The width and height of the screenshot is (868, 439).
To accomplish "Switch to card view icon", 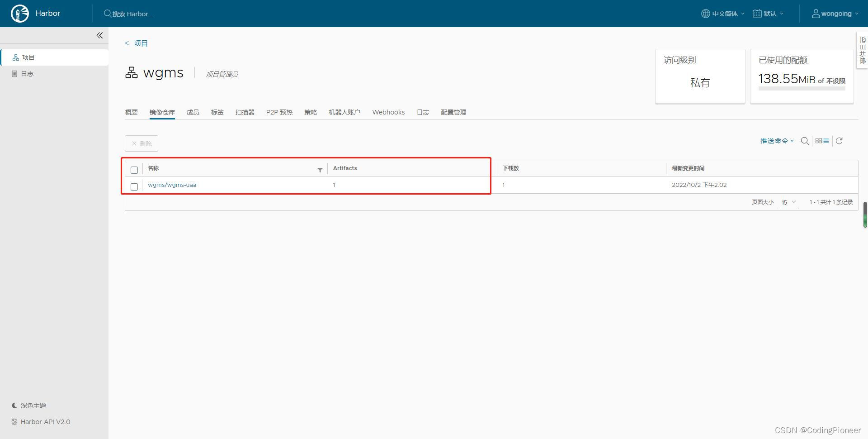I will tap(819, 141).
